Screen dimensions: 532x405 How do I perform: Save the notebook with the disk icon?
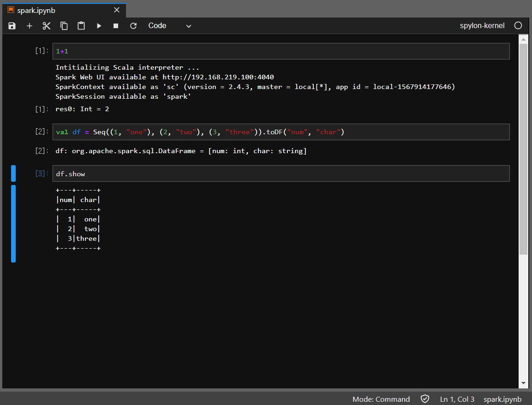[x=12, y=26]
